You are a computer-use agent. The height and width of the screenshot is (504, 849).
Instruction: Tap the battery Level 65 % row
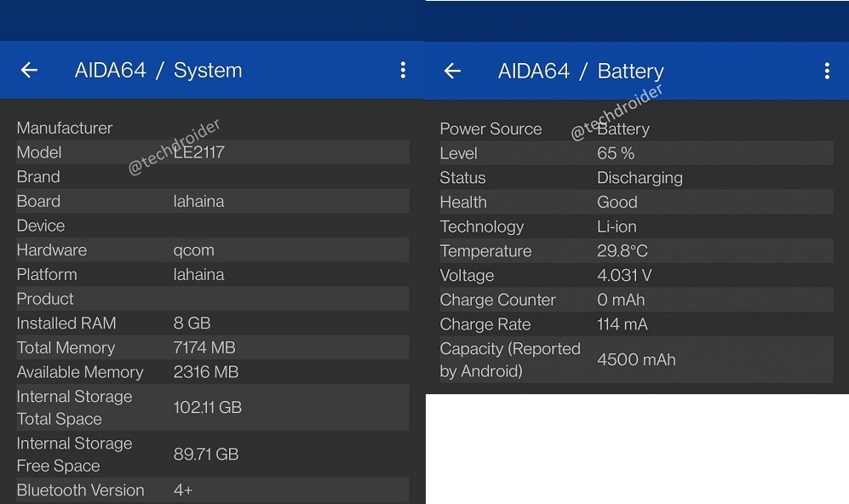coord(635,153)
